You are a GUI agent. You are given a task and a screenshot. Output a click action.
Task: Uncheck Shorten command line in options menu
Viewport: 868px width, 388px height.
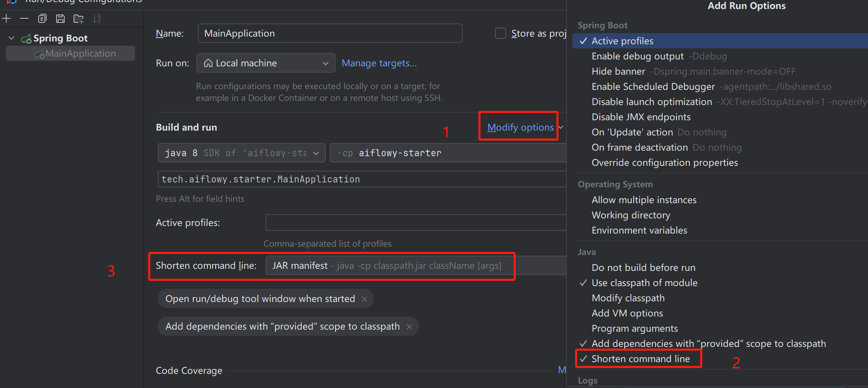640,359
